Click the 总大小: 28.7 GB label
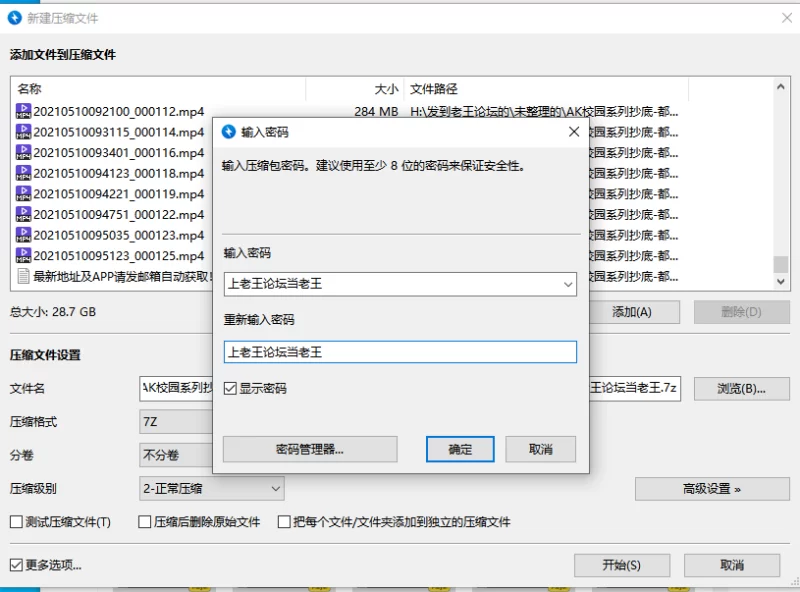Image resolution: width=800 pixels, height=592 pixels. [53, 312]
